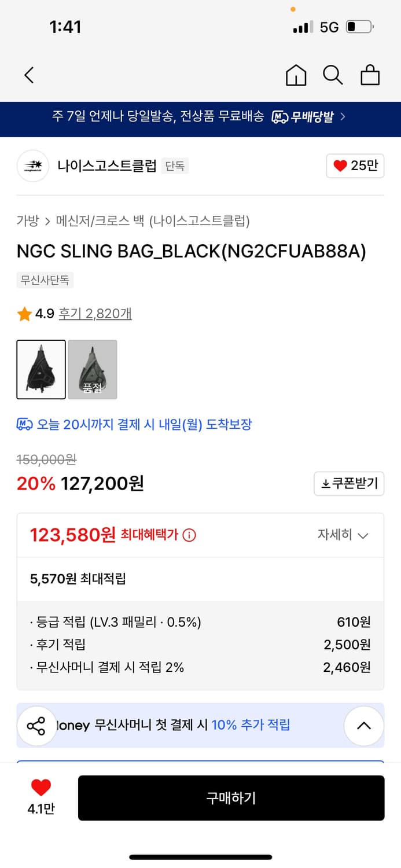The width and height of the screenshot is (401, 868).
Task: Open search with the magnifier icon
Action: (x=333, y=75)
